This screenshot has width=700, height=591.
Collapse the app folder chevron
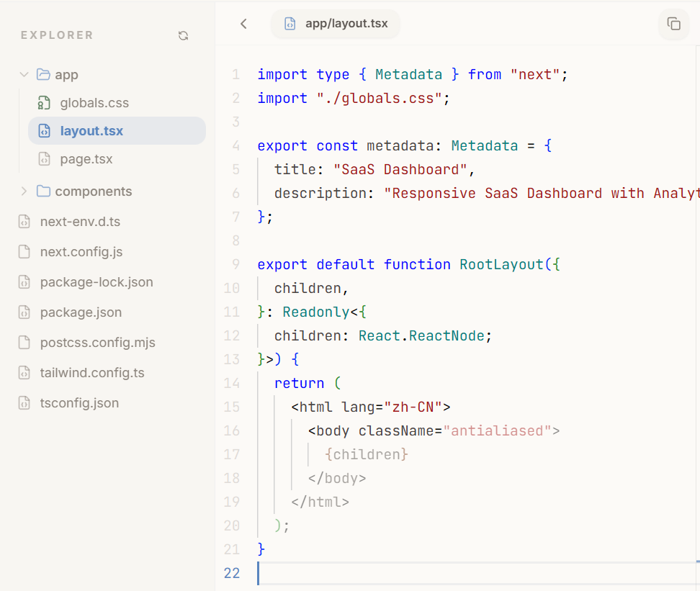[x=24, y=75]
